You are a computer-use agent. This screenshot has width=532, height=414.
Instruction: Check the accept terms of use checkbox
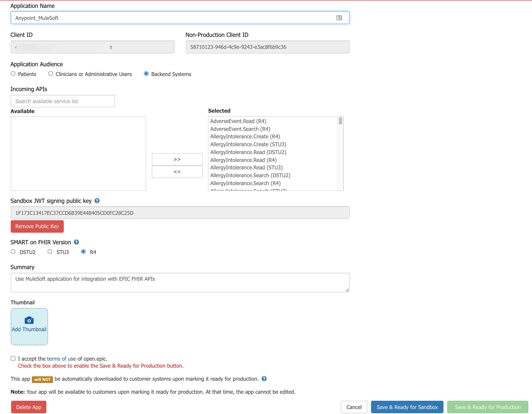pyautogui.click(x=13, y=358)
